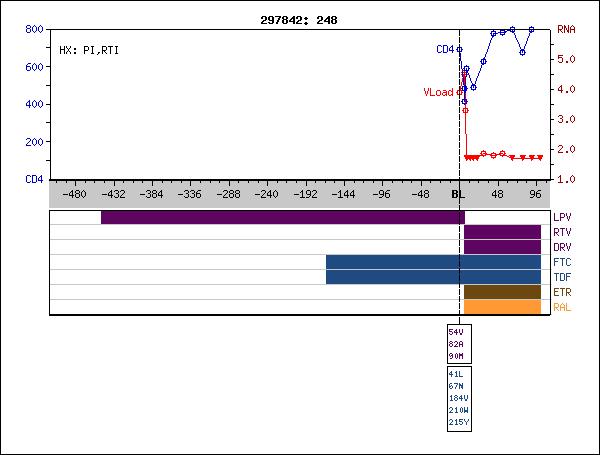The height and width of the screenshot is (455, 600).
Task: Select the blue TDF treatment bar
Action: 433,277
